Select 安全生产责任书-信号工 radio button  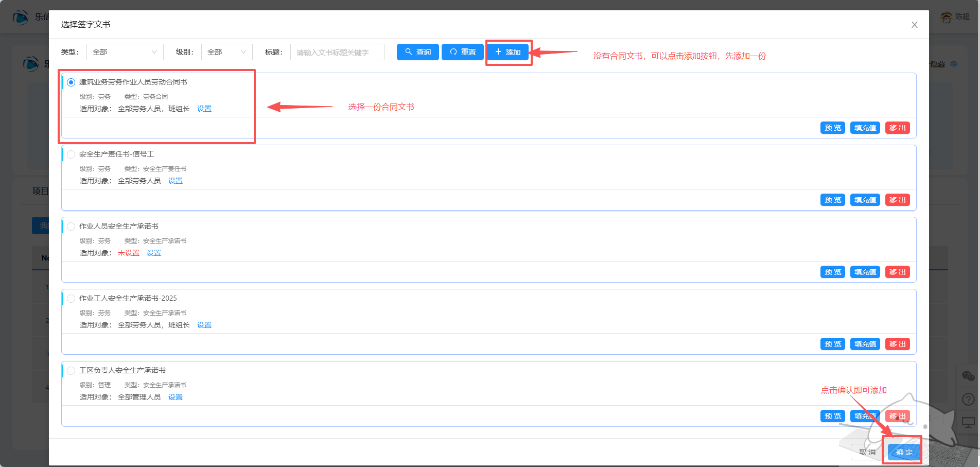click(71, 154)
